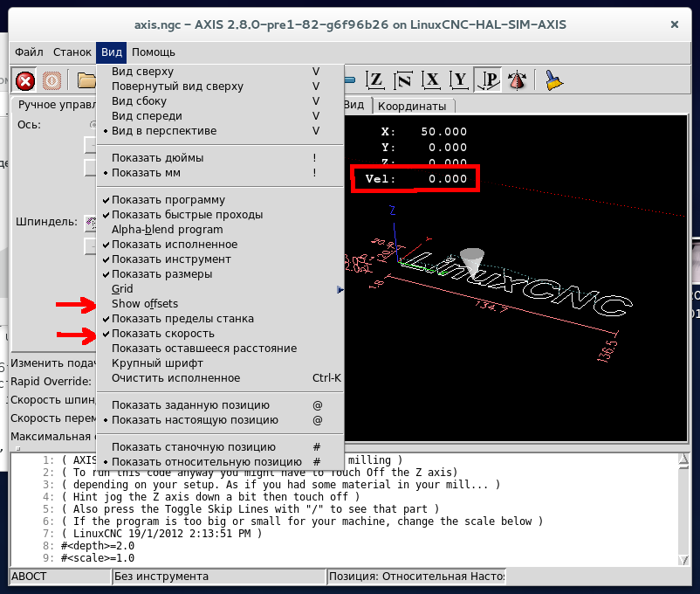This screenshot has height=594, width=700.
Task: Click the Позиция status bar field
Action: 416,577
